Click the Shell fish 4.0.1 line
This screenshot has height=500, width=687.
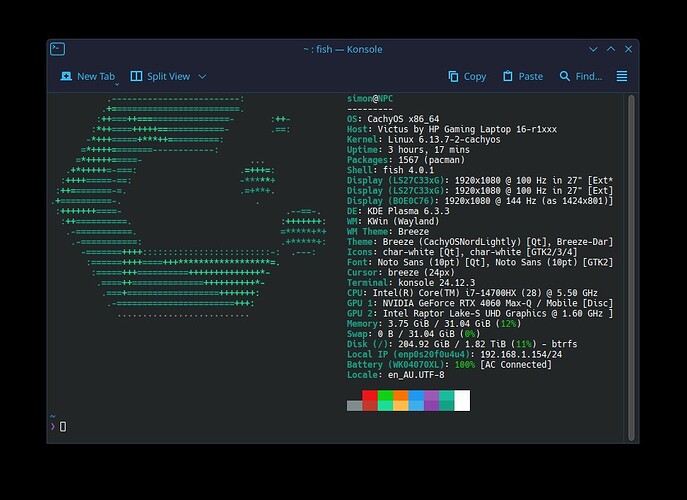tap(390, 170)
